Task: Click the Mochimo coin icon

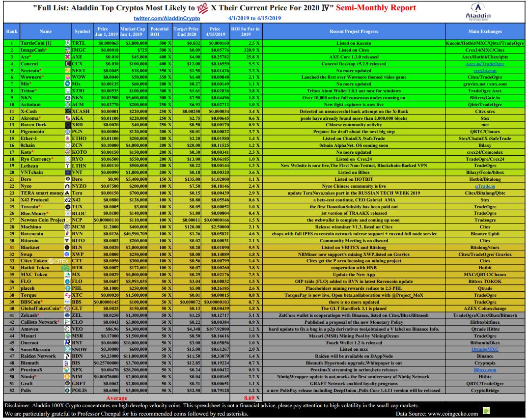Action: coord(68,226)
